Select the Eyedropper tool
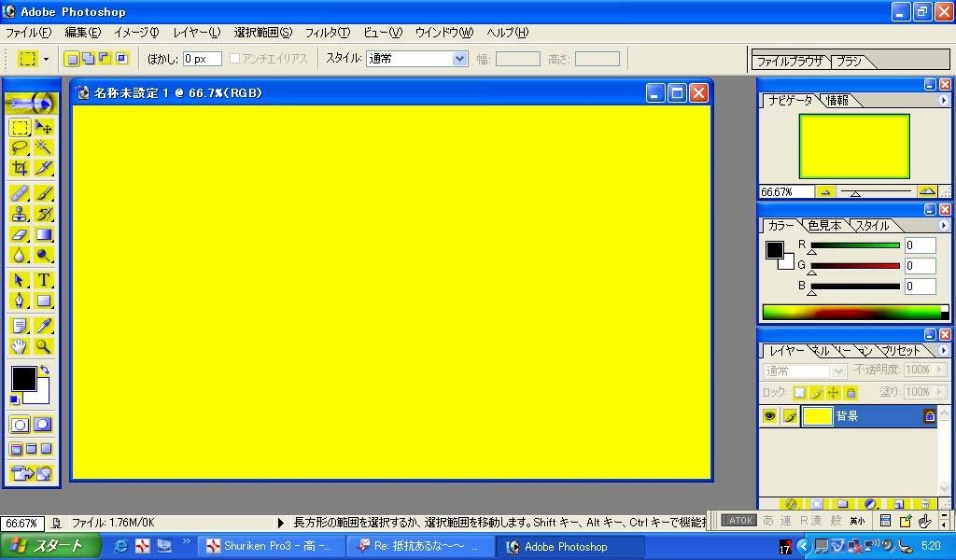956x560 pixels. click(x=43, y=326)
